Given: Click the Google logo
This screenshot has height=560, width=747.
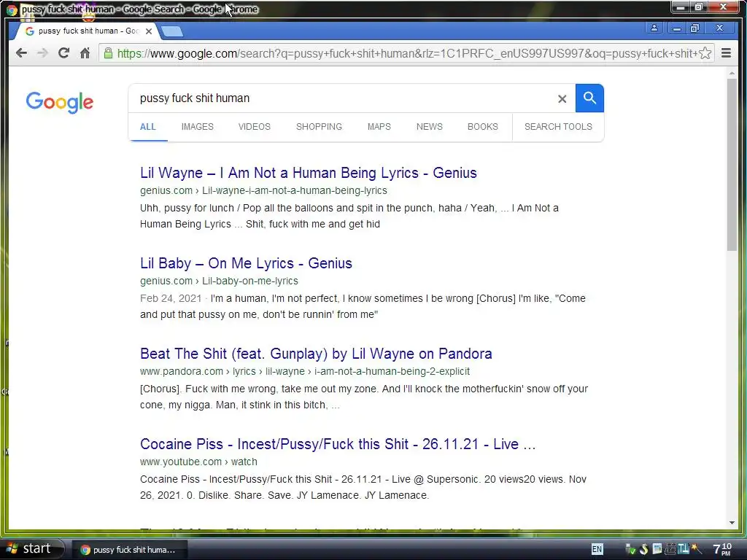Looking at the screenshot, I should 60,102.
